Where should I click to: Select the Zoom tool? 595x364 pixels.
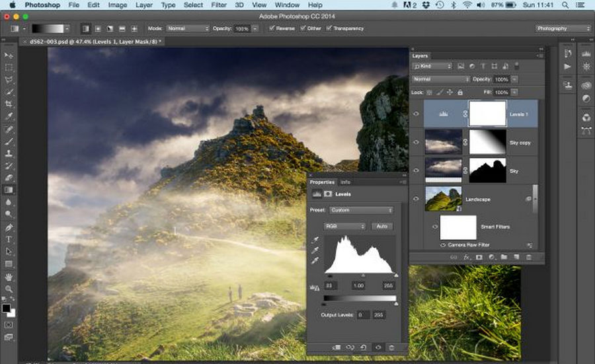click(9, 289)
